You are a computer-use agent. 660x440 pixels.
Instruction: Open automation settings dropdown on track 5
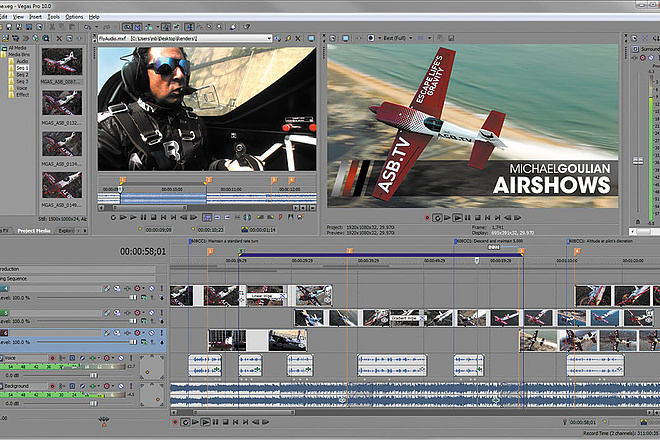[143, 313]
